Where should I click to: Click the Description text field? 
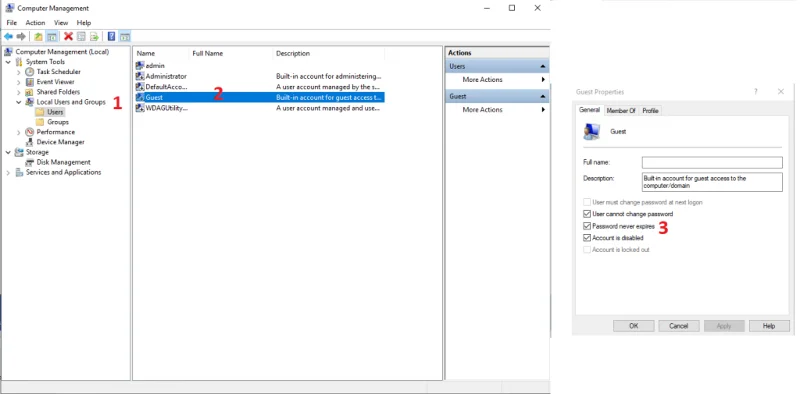tap(712, 182)
